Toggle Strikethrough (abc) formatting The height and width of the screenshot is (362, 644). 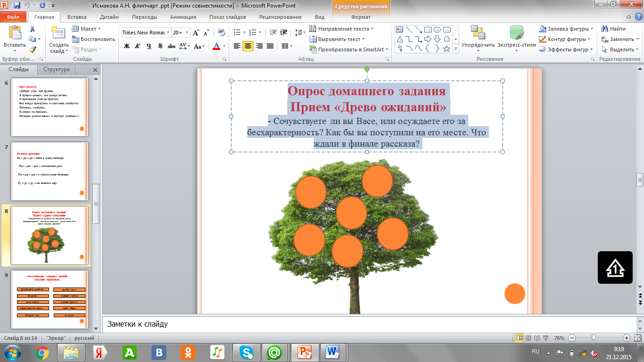(172, 46)
